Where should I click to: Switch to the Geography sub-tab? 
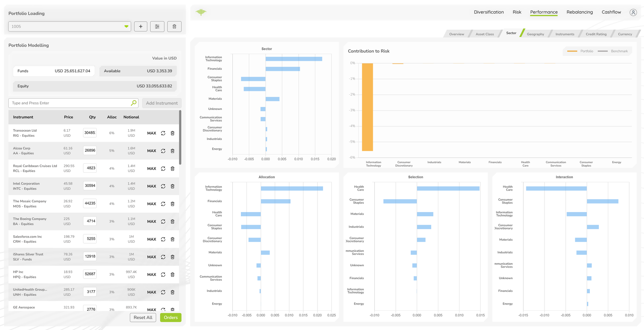tap(535, 34)
